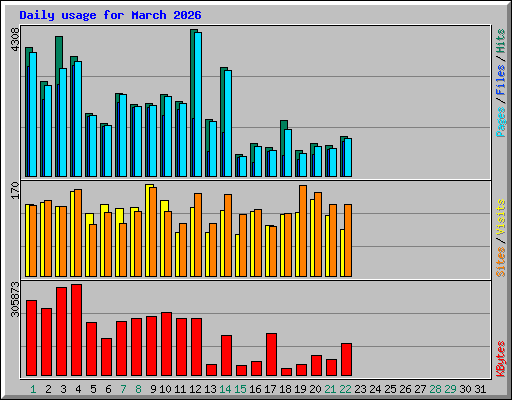Screen dimensions: 512x400
Task: Click the orange sites bar for day 4
Action: tap(78, 233)
